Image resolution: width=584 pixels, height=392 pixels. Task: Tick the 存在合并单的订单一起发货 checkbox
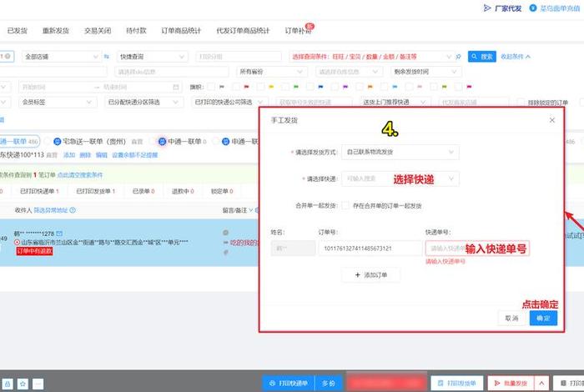pos(345,205)
